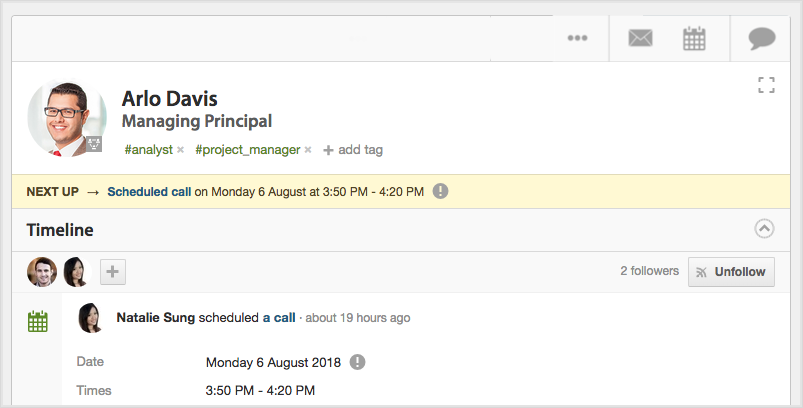Open the Scheduled call link
This screenshot has width=803, height=408.
click(149, 191)
